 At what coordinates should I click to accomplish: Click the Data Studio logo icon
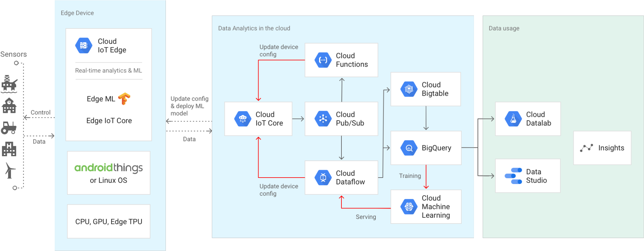pos(513,176)
